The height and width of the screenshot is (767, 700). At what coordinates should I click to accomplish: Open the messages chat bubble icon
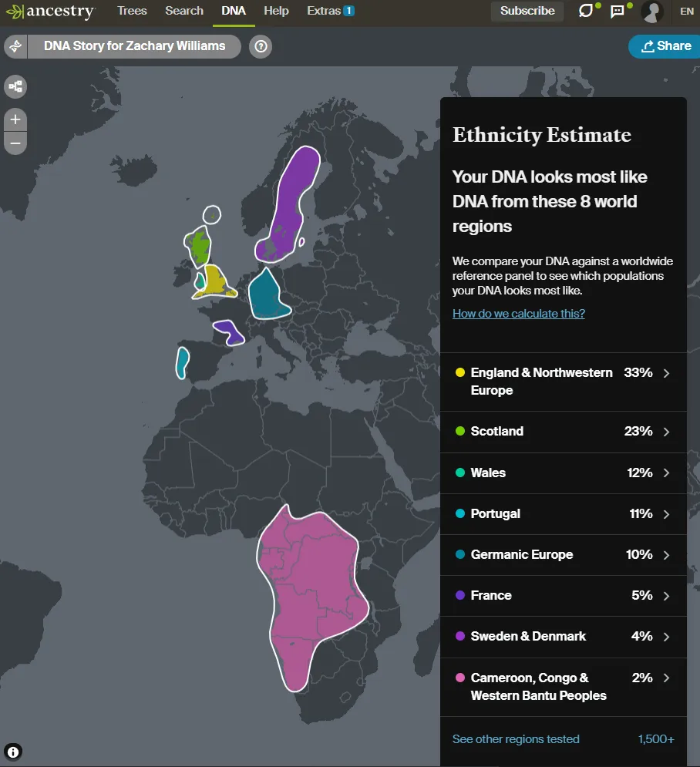[x=586, y=11]
